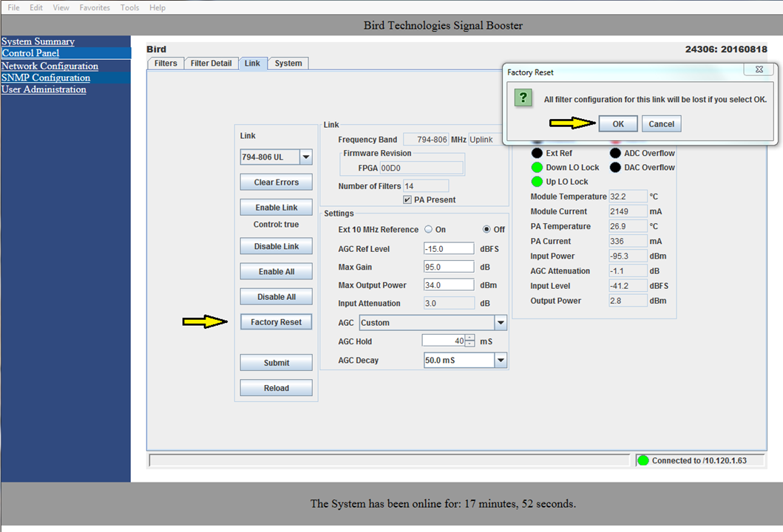The height and width of the screenshot is (532, 783).
Task: Open the AGC Decay 50.0 mS dropdown
Action: click(x=501, y=360)
